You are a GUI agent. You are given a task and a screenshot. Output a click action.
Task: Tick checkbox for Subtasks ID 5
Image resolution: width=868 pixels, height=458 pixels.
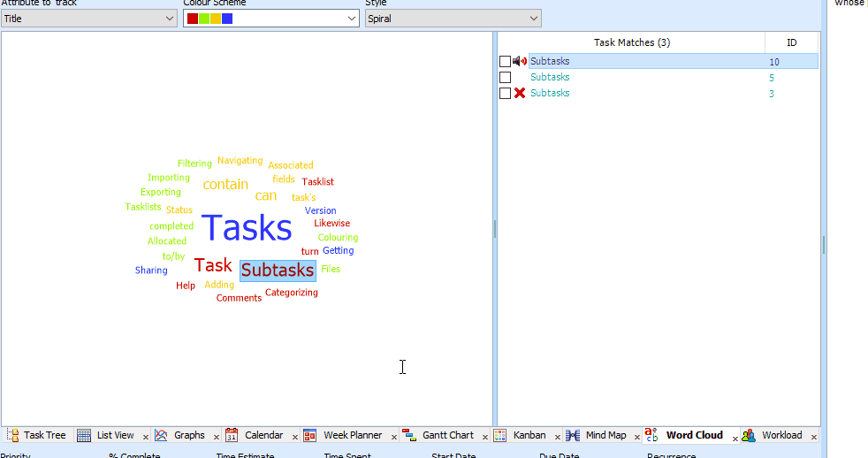pyautogui.click(x=505, y=78)
